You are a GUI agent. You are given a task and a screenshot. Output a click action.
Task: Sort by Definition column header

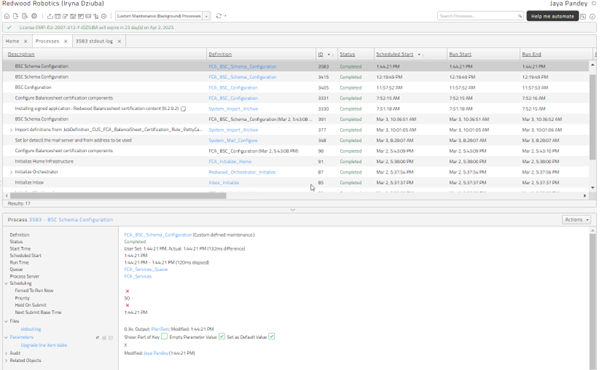point(220,55)
